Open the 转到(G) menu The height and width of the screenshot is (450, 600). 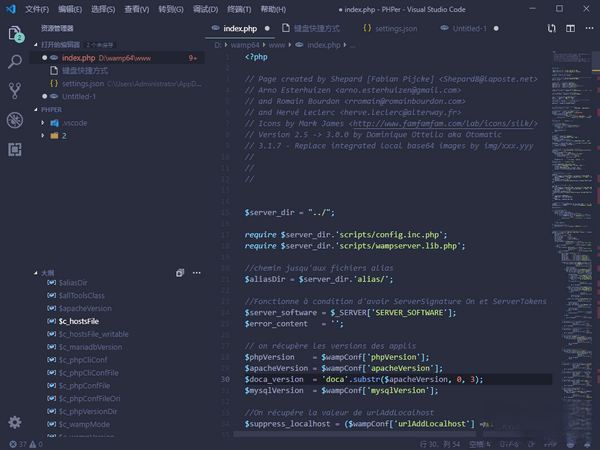point(171,9)
